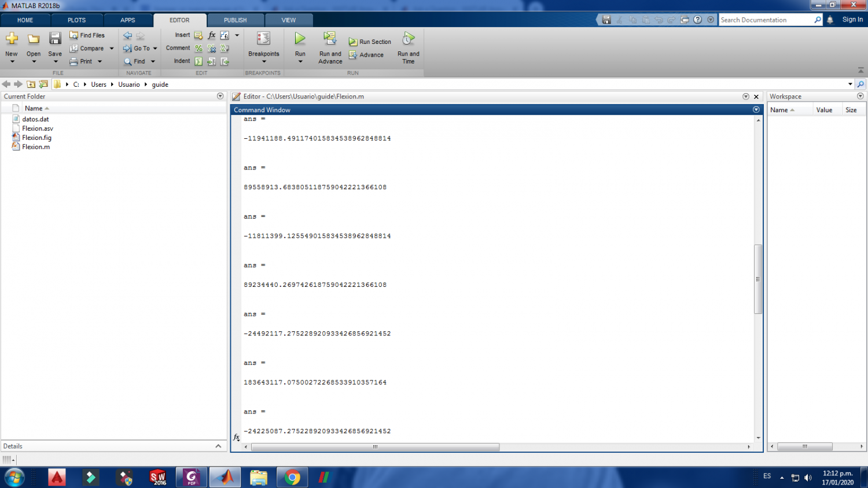Image resolution: width=868 pixels, height=488 pixels.
Task: Click the up one level folder icon
Action: tap(31, 84)
